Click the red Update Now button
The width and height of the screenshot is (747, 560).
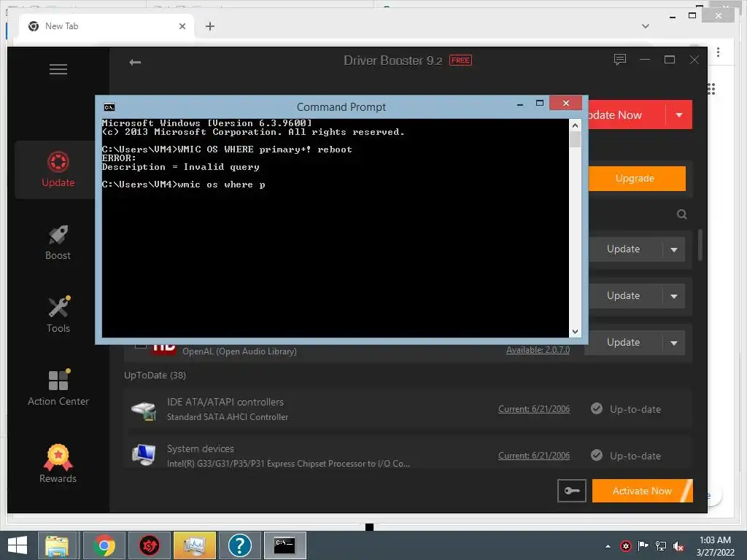627,114
